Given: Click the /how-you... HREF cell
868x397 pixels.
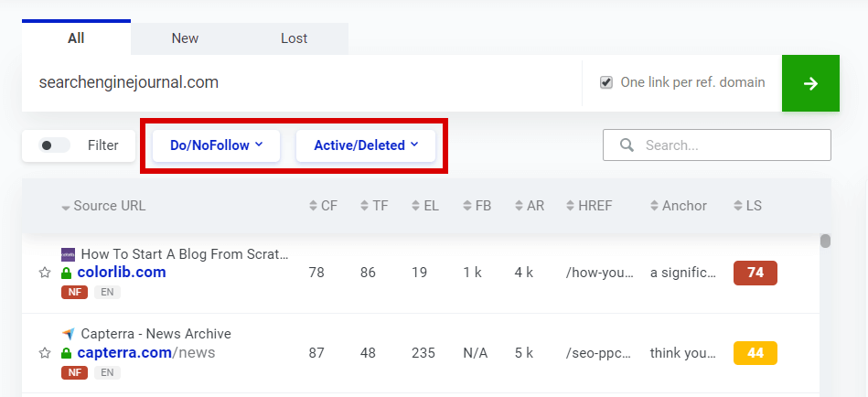Looking at the screenshot, I should coord(600,273).
